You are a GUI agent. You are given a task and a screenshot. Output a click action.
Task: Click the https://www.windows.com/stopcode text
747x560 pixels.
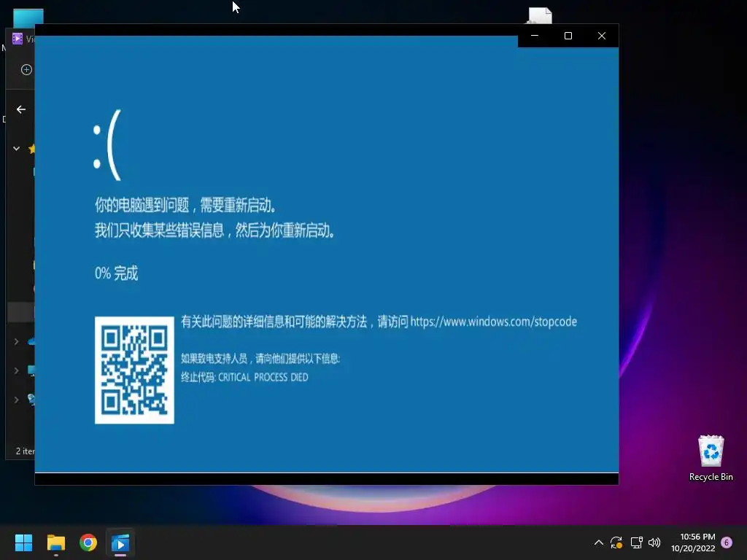coord(494,322)
